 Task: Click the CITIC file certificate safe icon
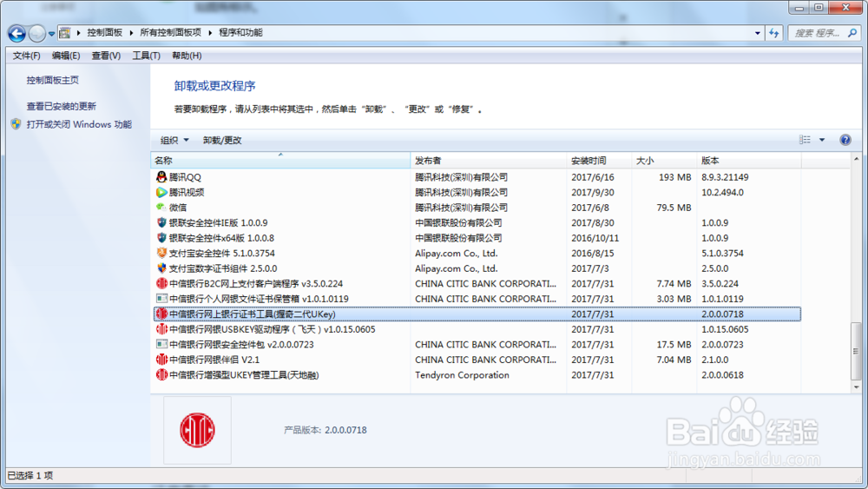click(161, 299)
